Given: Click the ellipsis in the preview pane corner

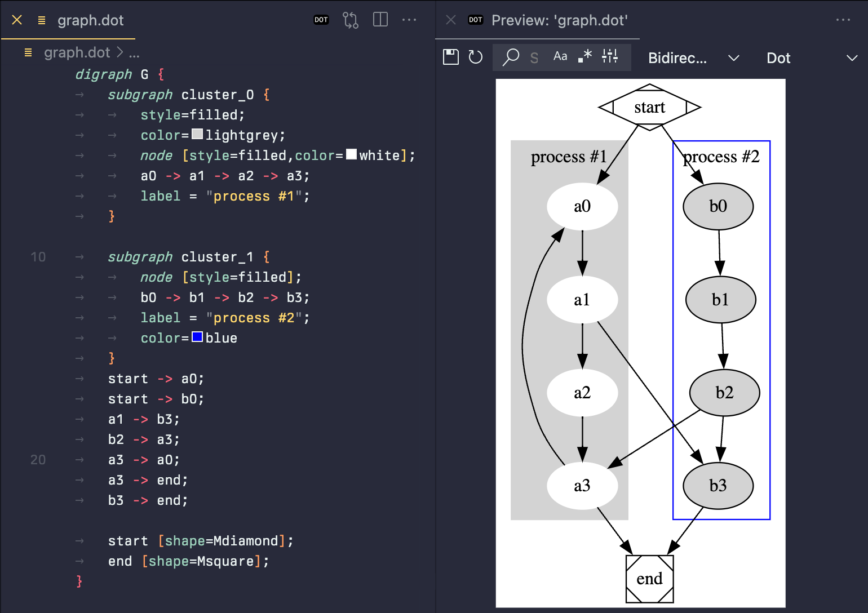Looking at the screenshot, I should (x=843, y=20).
